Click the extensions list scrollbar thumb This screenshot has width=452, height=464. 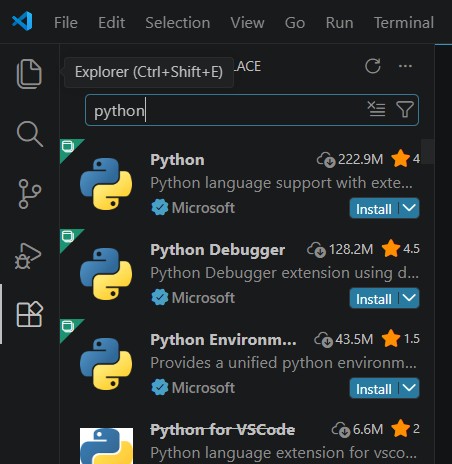click(427, 152)
